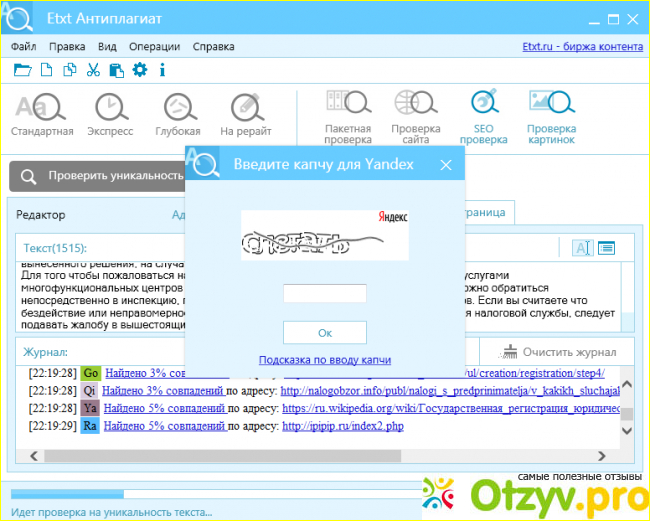Open Пакетная проверка tool

[x=347, y=117]
